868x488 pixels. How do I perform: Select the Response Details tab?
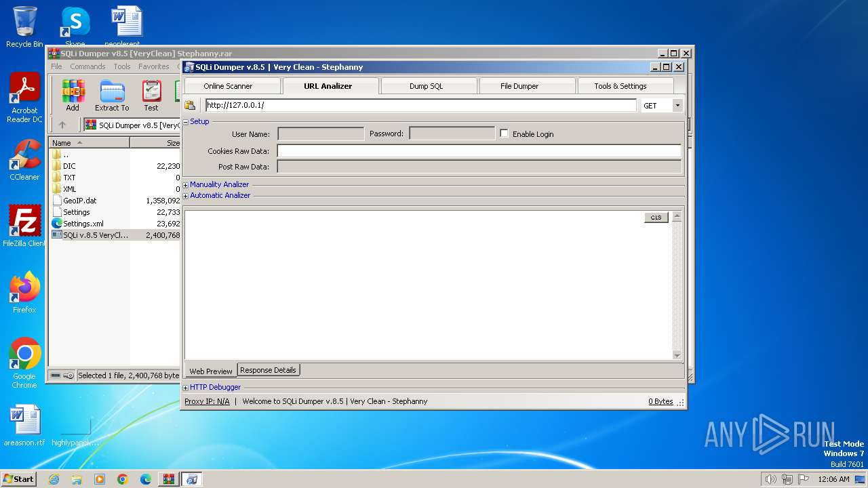pos(268,370)
